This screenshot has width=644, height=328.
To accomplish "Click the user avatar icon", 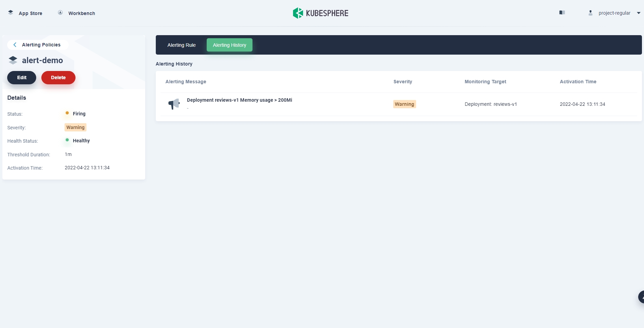I will (x=590, y=13).
